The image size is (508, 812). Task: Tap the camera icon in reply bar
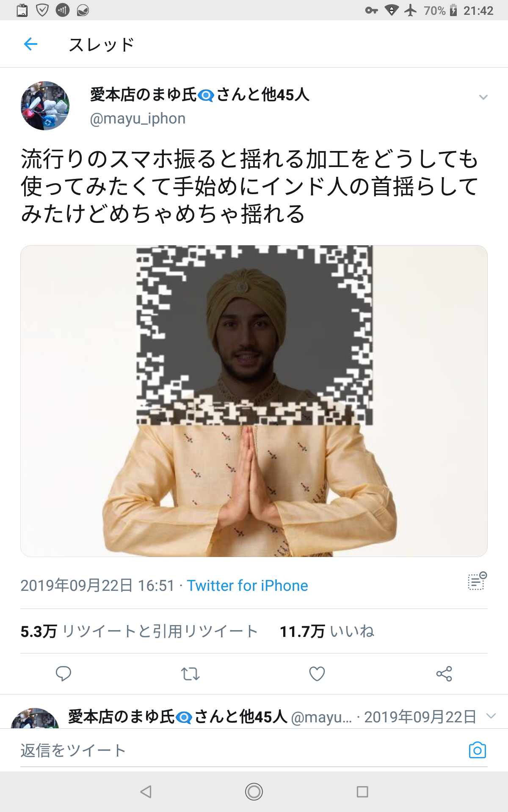click(477, 750)
